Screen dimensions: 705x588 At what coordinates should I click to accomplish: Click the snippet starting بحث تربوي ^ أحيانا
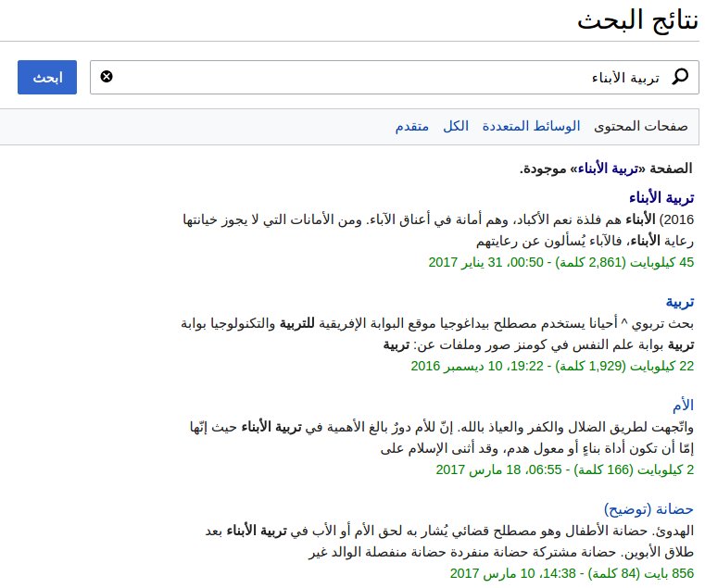tap(437, 324)
